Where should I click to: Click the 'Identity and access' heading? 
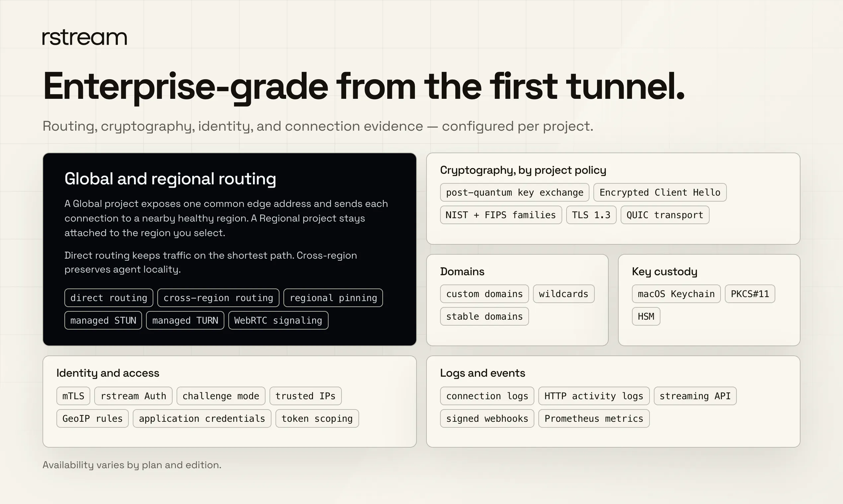[108, 373]
